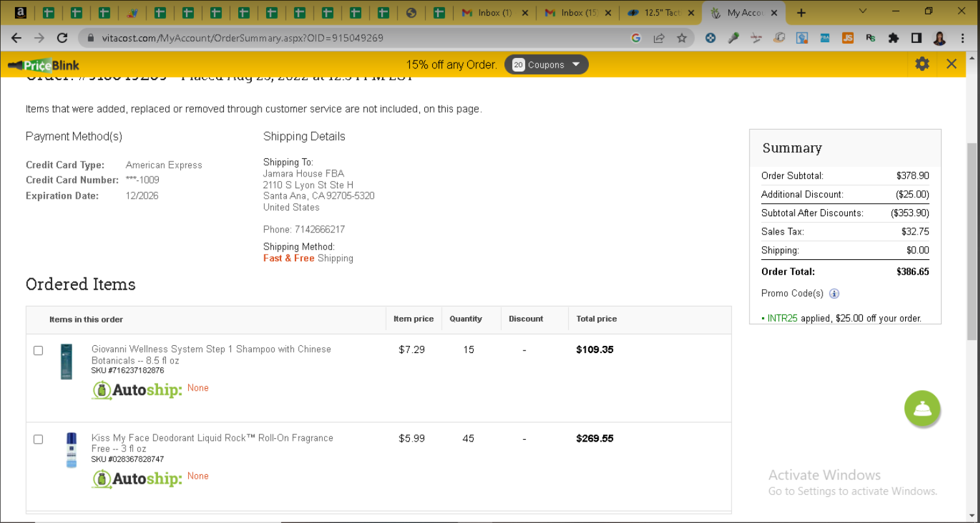Click the INTR25 promo code link
The height and width of the screenshot is (523, 980).
(782, 318)
